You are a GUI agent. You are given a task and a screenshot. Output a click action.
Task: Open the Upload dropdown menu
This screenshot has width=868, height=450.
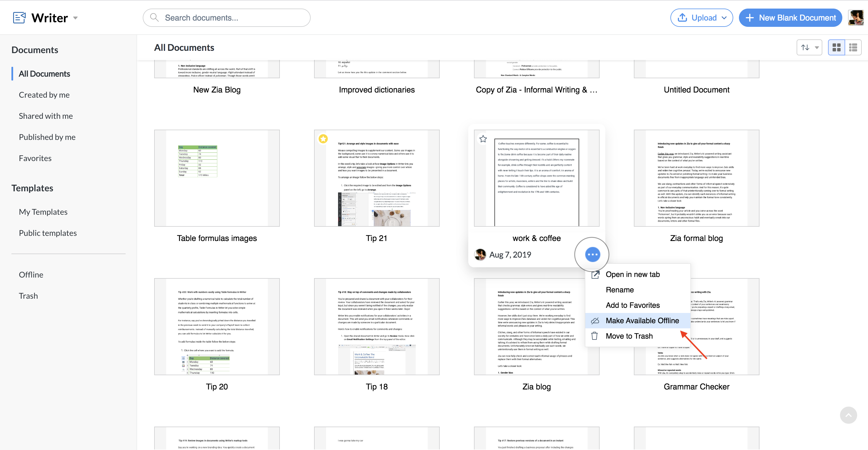[x=724, y=18]
